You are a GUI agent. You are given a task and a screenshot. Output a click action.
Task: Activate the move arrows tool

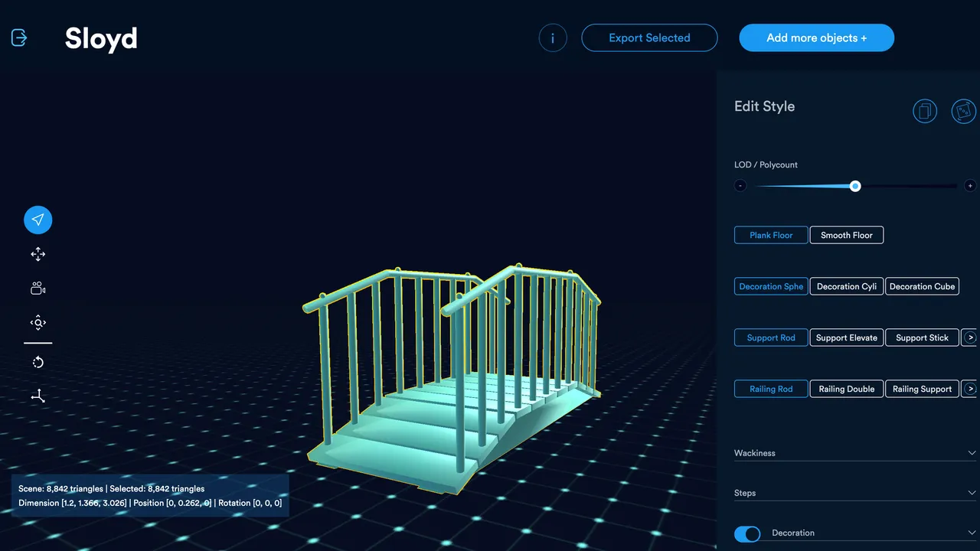pyautogui.click(x=38, y=254)
